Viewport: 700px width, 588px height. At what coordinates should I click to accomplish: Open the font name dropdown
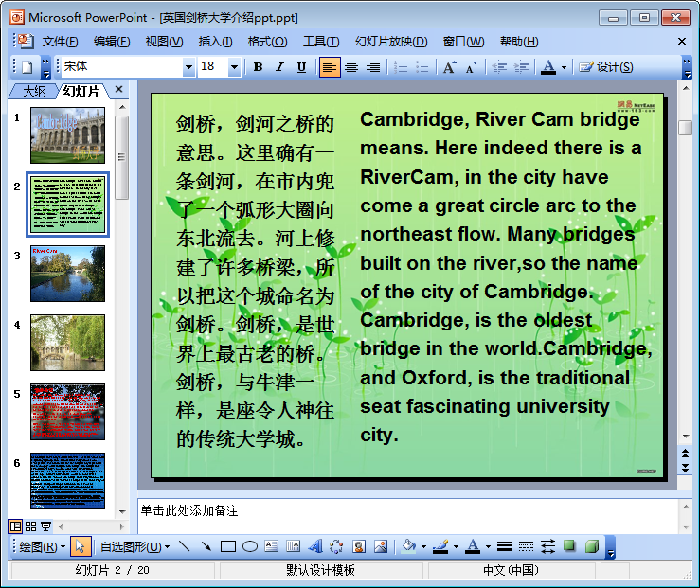pos(188,67)
